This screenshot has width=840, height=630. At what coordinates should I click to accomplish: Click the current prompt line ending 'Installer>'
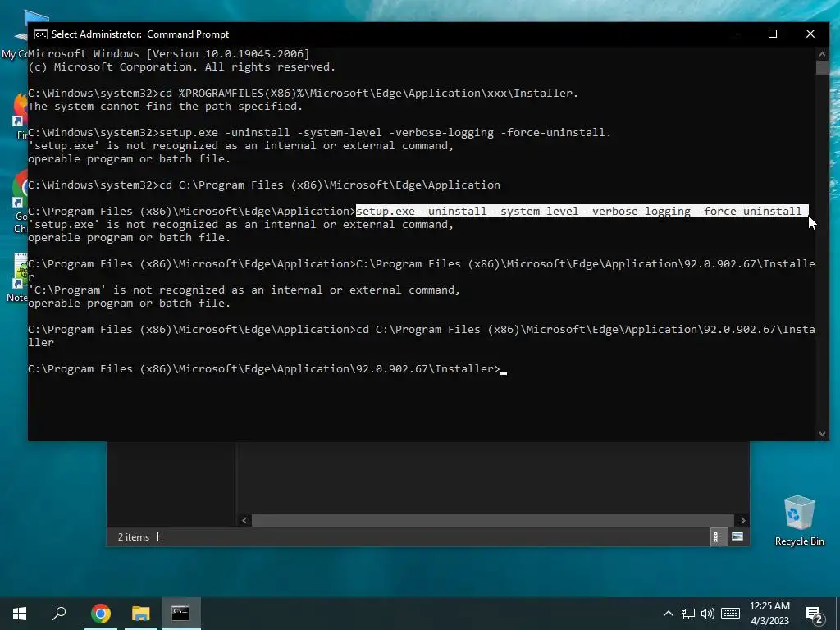[x=264, y=368]
